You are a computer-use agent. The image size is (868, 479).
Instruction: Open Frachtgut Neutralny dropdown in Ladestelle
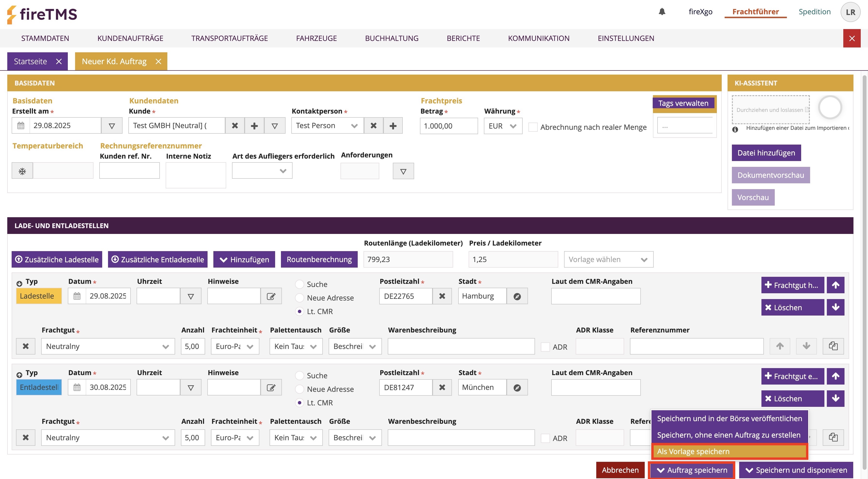coord(108,346)
